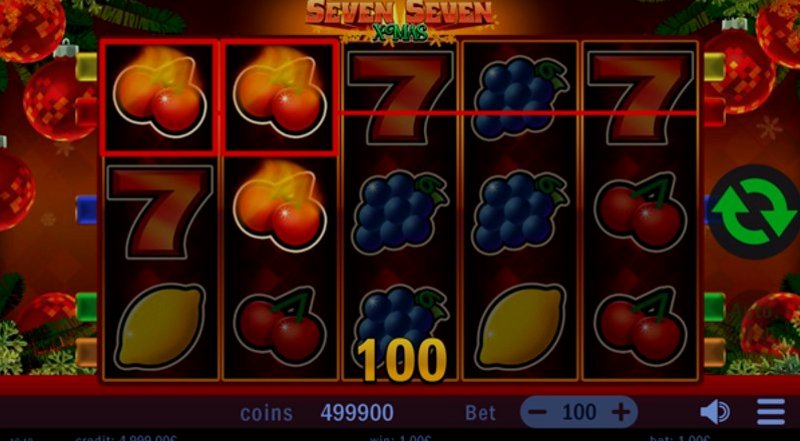Click the cherries at bottom of second reel
The height and width of the screenshot is (441, 800).
(x=280, y=326)
